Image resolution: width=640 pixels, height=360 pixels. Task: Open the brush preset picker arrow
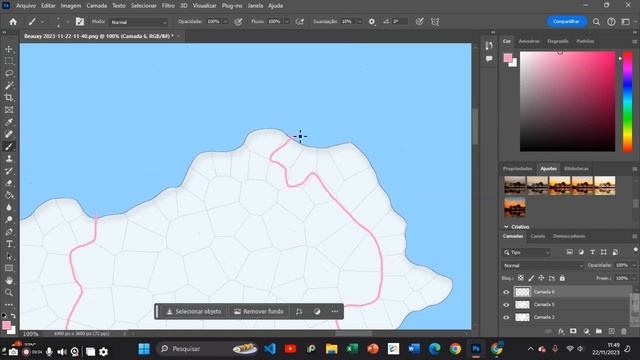(68, 22)
